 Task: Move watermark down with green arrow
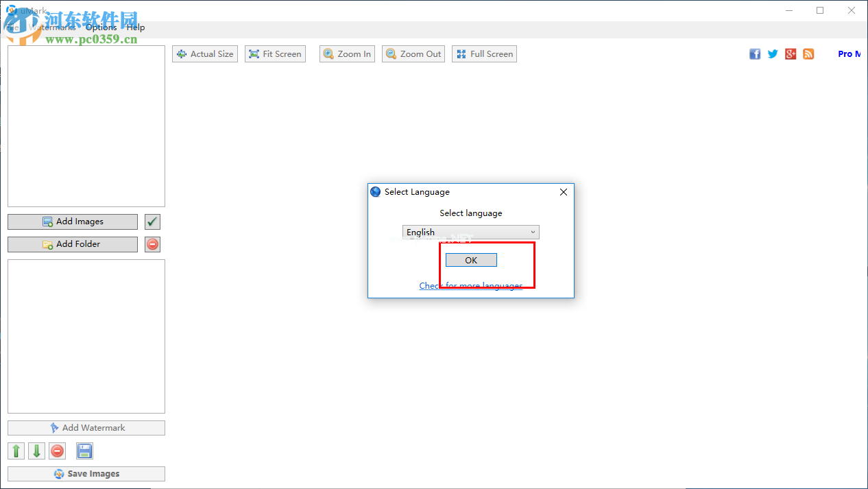click(x=36, y=451)
